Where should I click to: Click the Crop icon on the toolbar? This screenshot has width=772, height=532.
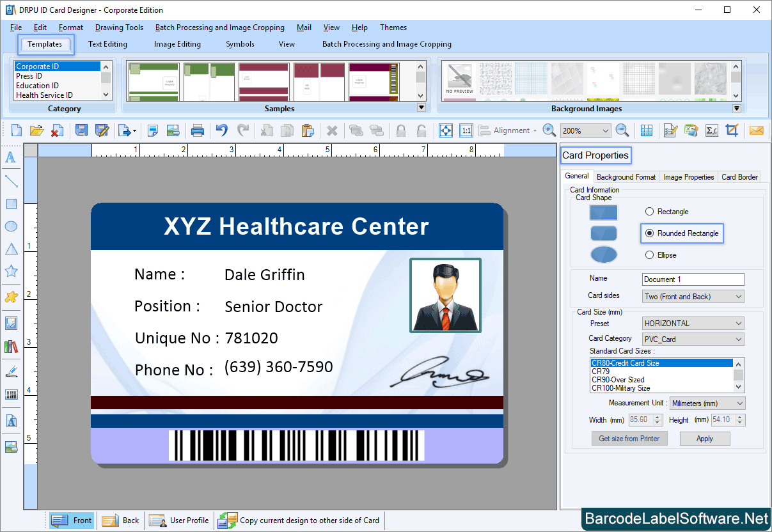(733, 130)
